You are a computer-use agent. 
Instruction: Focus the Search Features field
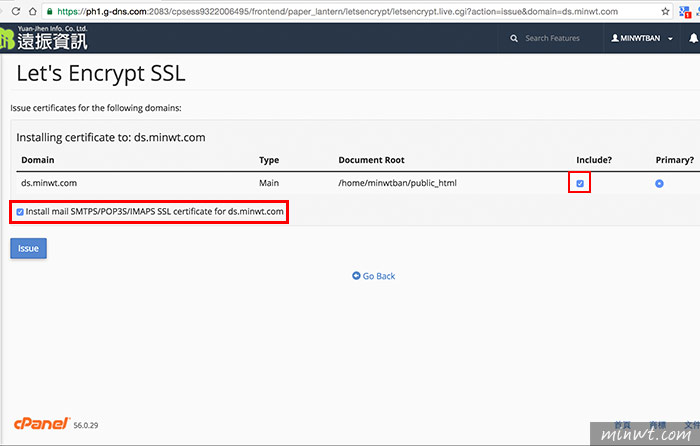click(x=552, y=38)
